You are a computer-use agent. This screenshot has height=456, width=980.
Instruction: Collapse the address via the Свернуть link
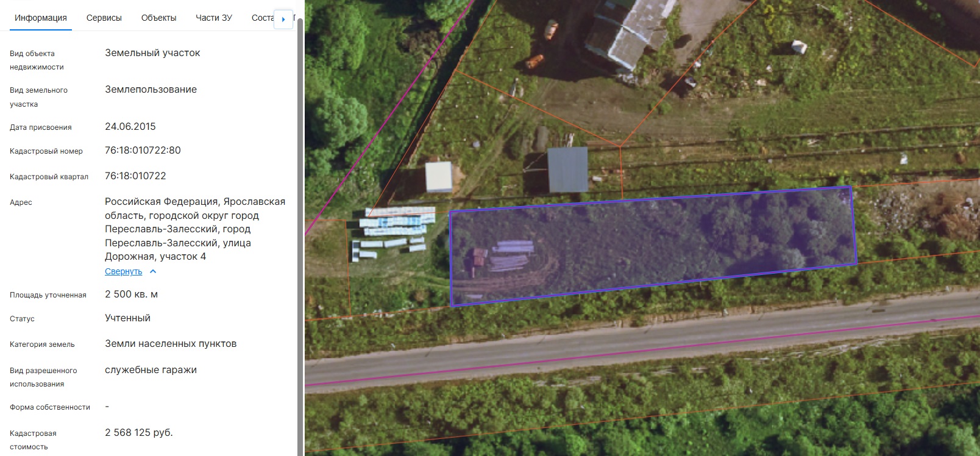[123, 271]
